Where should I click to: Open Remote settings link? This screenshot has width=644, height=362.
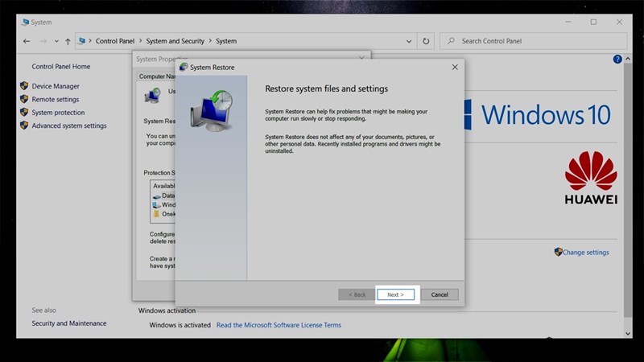pos(55,99)
